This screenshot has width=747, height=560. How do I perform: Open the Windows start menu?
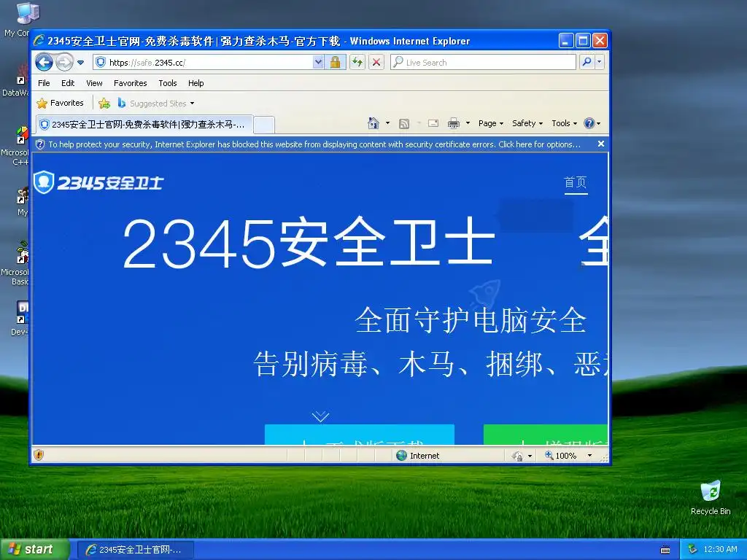[x=34, y=550]
